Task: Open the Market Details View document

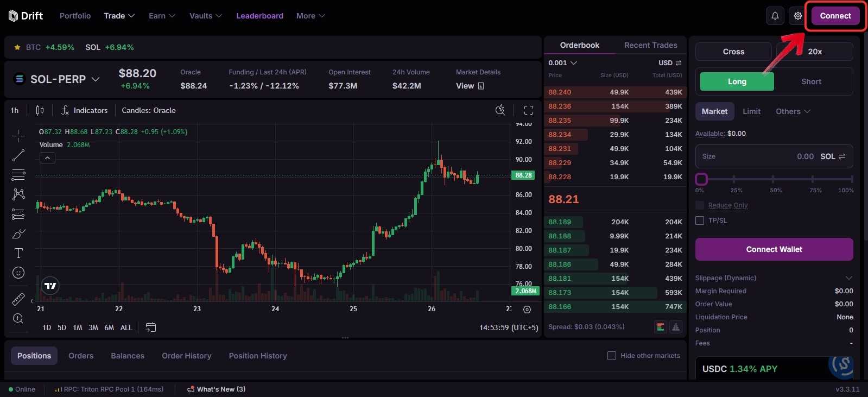Action: click(470, 86)
